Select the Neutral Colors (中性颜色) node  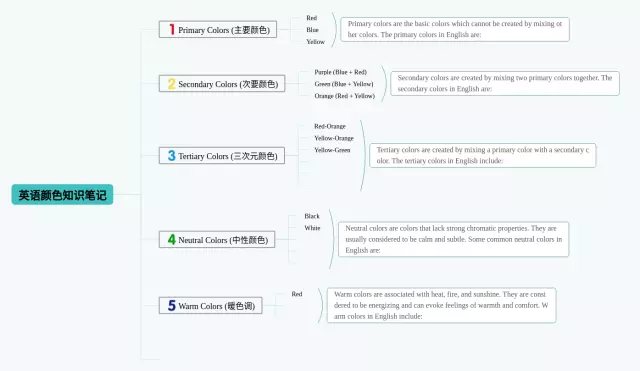point(217,239)
